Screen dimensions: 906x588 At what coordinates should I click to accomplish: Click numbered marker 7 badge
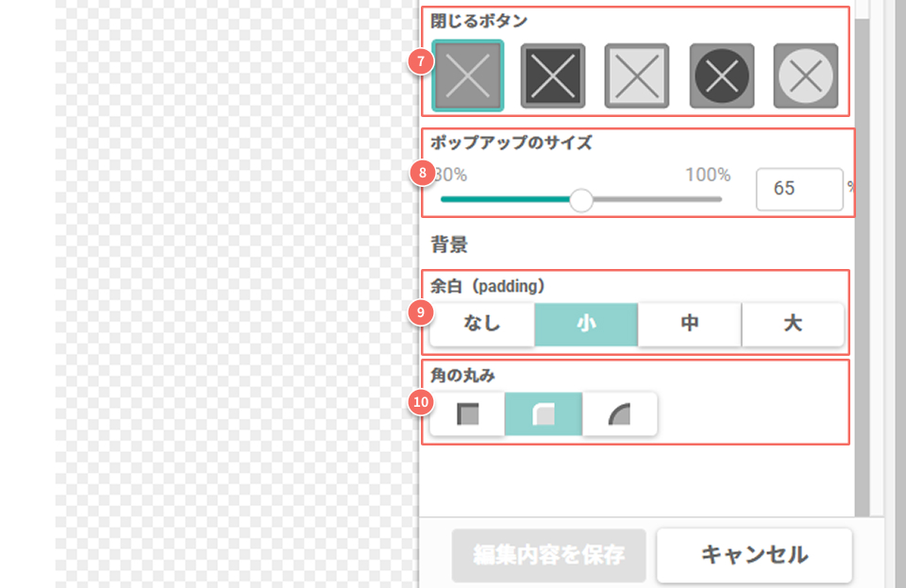tap(421, 62)
